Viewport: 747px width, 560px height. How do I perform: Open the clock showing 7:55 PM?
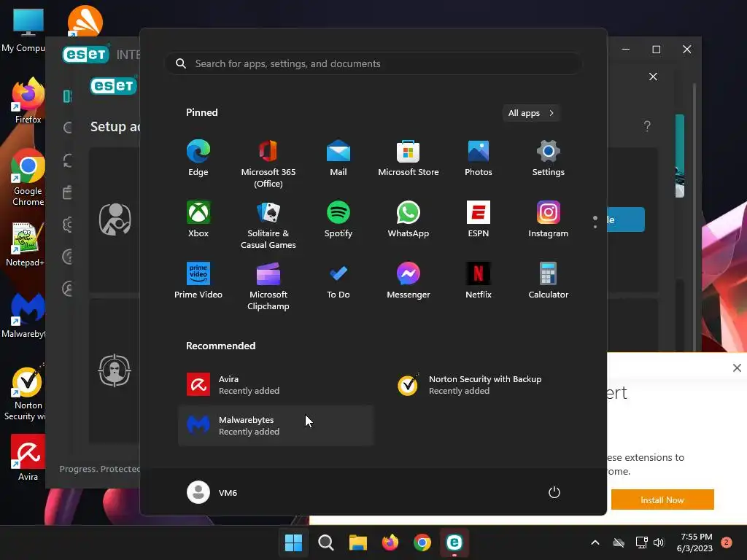tap(694, 542)
